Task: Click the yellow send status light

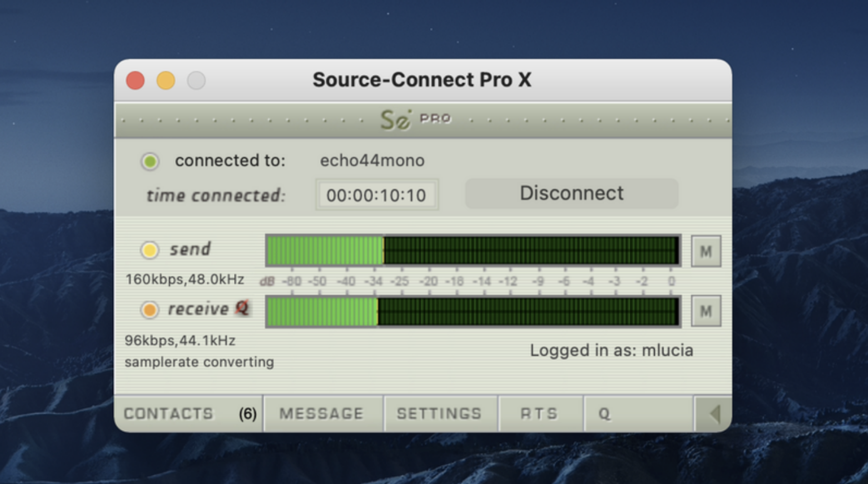Action: (x=149, y=250)
